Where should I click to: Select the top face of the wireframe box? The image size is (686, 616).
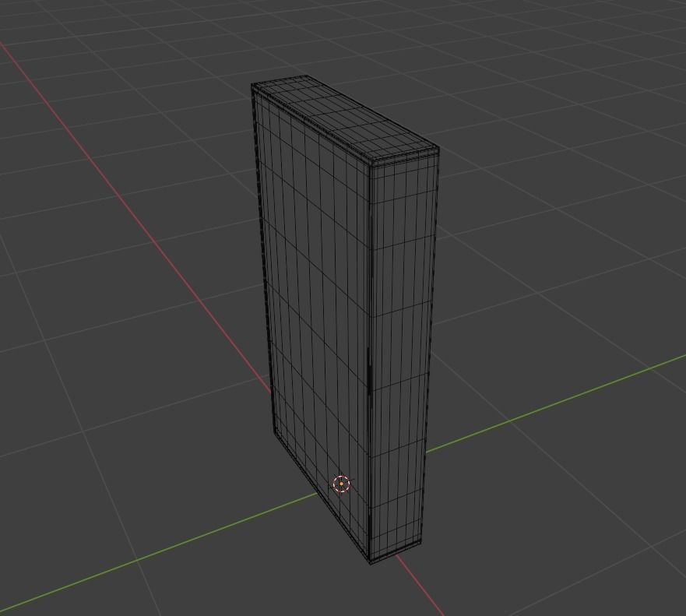pos(345,117)
